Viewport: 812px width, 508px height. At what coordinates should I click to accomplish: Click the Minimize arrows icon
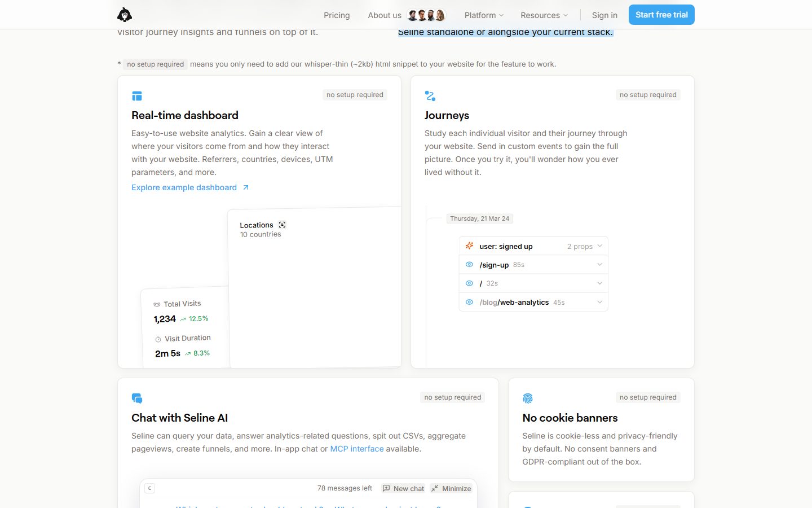(435, 488)
